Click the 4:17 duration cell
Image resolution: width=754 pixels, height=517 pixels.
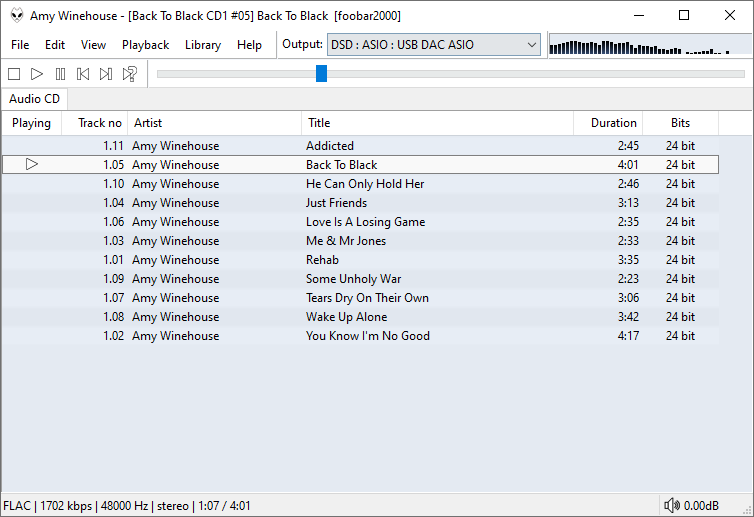pos(628,336)
